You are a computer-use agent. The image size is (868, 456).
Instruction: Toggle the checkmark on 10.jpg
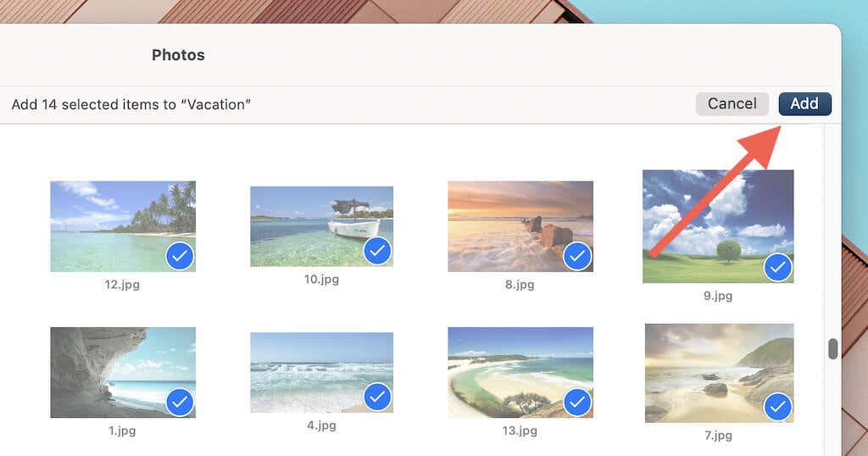tap(377, 251)
